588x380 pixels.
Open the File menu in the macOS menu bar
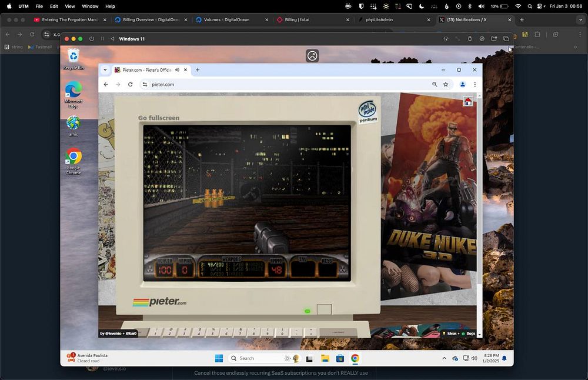(39, 6)
